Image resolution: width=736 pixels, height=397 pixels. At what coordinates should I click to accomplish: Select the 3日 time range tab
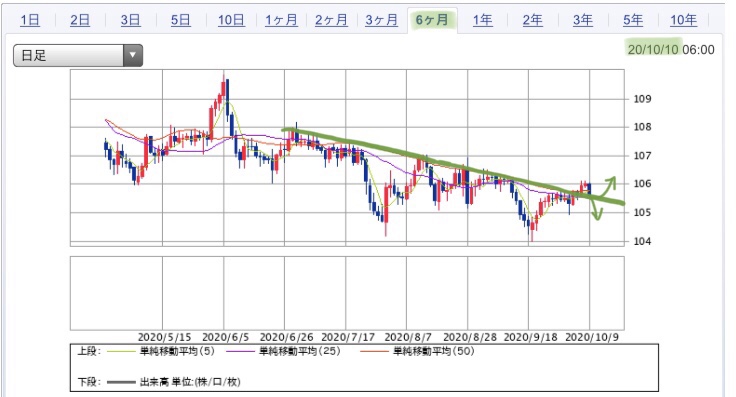130,20
